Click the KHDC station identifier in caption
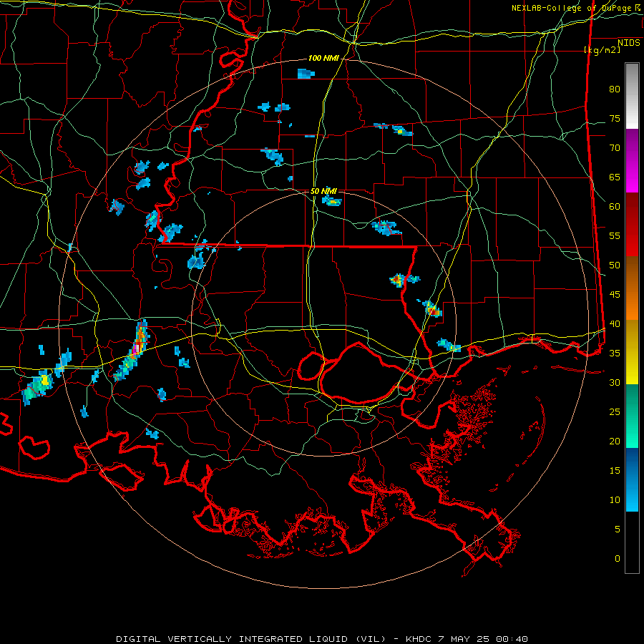Viewport: 644px width, 644px height. tap(419, 639)
